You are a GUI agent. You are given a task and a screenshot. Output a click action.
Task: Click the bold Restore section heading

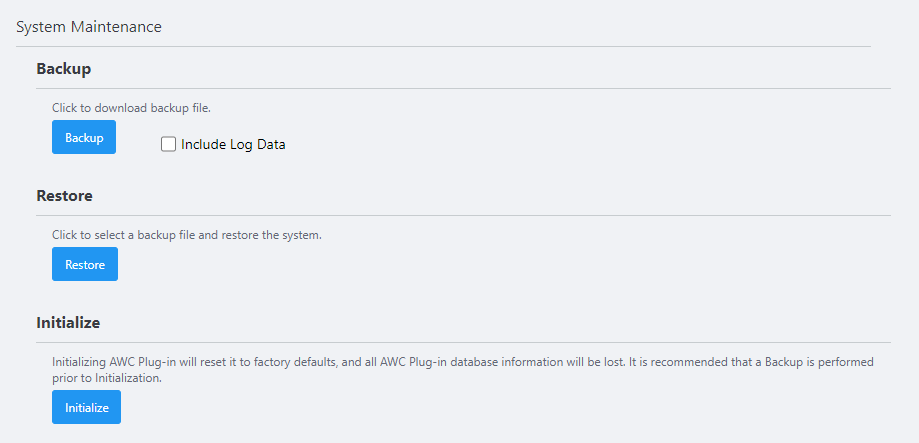pos(64,195)
